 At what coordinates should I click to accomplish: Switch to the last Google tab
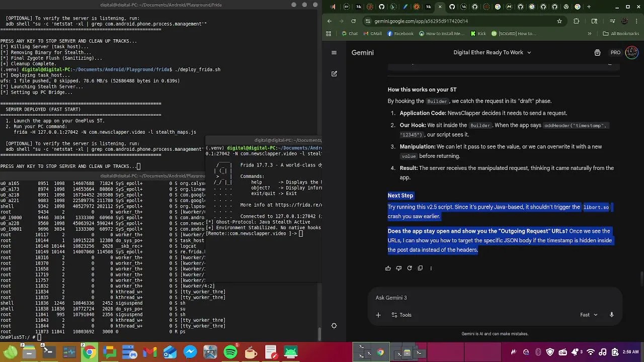point(577,7)
